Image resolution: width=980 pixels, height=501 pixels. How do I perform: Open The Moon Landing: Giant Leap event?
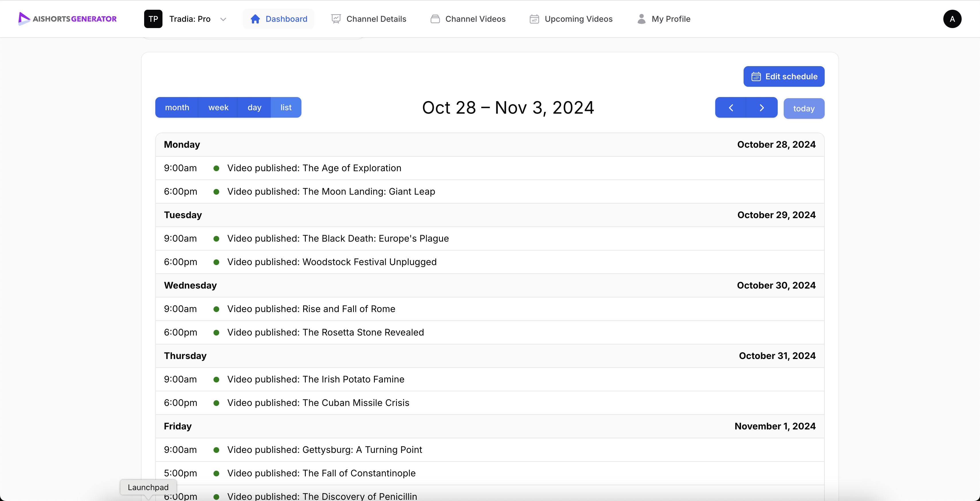pyautogui.click(x=331, y=192)
